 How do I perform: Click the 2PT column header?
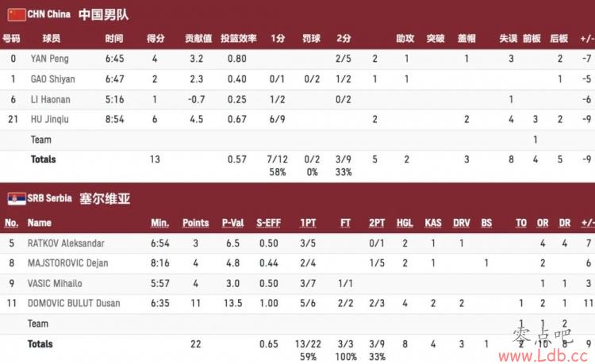click(x=377, y=223)
